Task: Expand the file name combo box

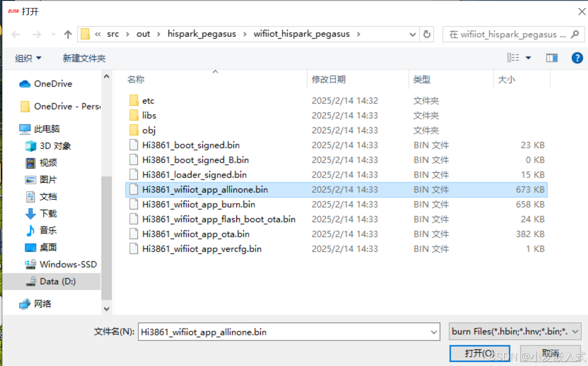Action: pos(434,332)
